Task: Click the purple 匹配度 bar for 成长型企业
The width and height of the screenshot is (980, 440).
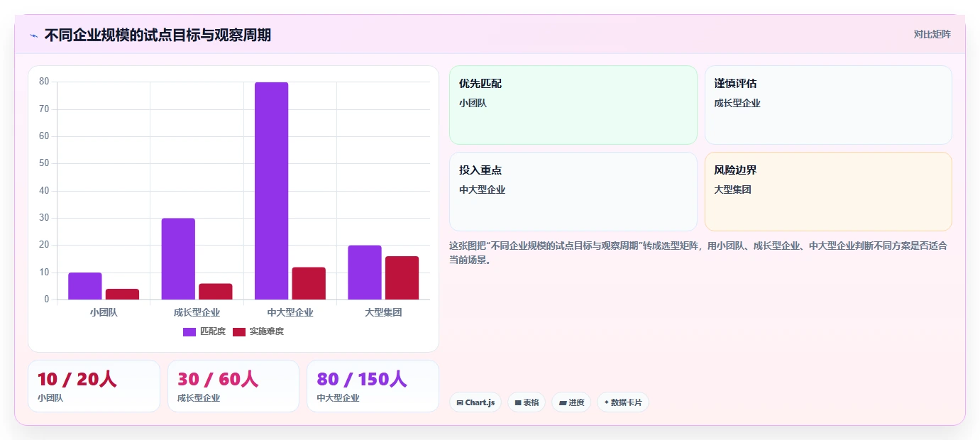Action: click(178, 259)
